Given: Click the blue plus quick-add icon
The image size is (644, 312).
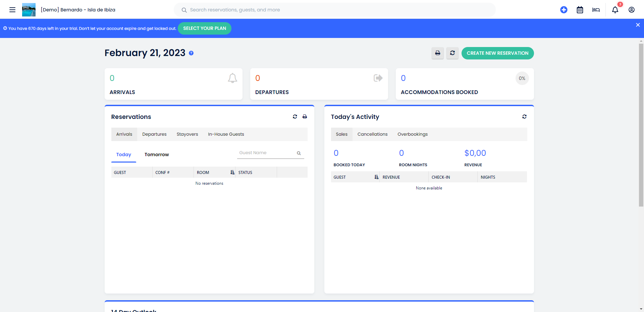Looking at the screenshot, I should click(x=564, y=10).
